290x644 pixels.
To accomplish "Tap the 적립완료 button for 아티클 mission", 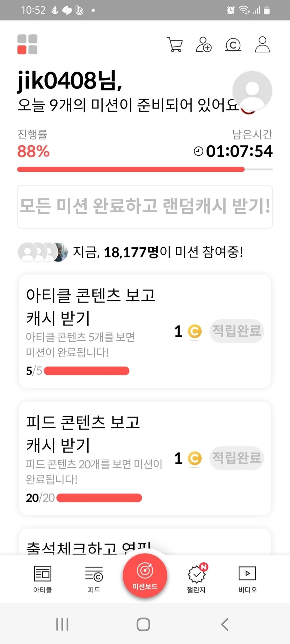I will tap(237, 331).
